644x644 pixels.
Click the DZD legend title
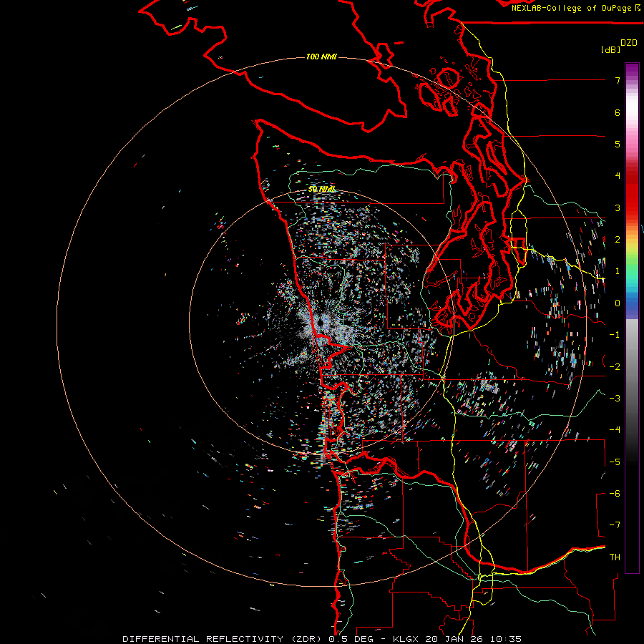[629, 43]
